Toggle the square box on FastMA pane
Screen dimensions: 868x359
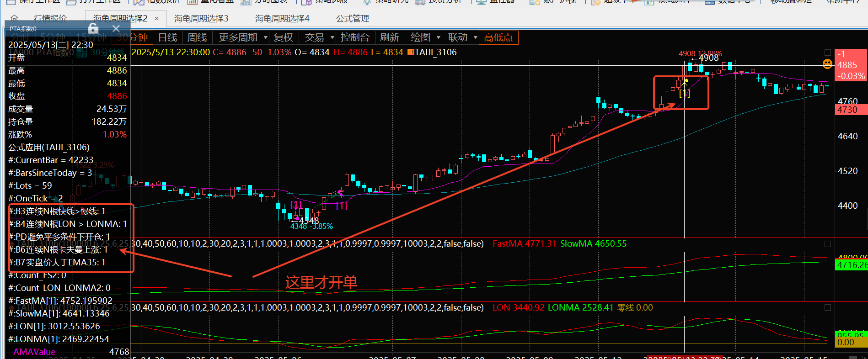pos(827,244)
